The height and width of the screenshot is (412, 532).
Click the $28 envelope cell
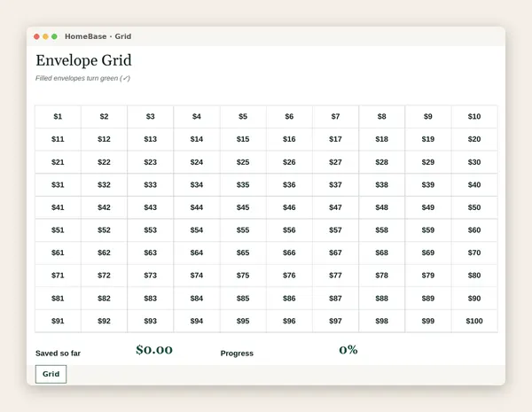(381, 162)
